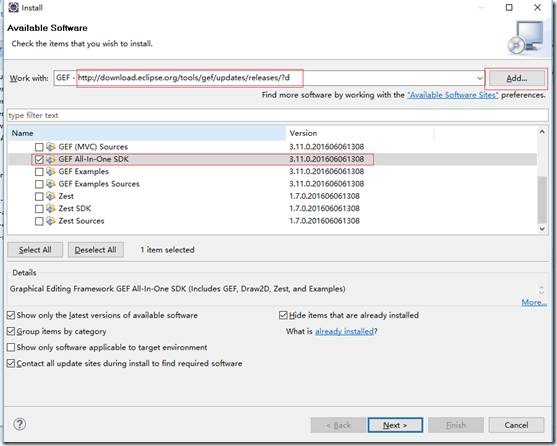
Task: Open help via question mark icon
Action: click(x=20, y=424)
